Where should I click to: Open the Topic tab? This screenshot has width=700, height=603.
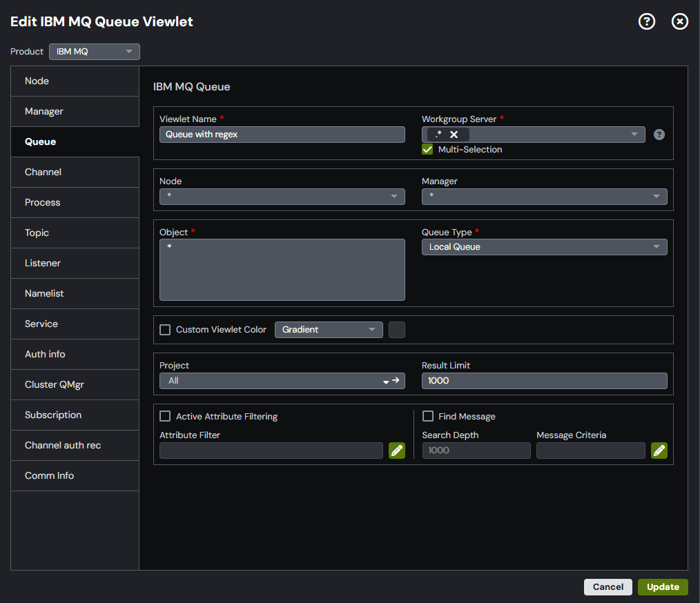click(x=75, y=233)
